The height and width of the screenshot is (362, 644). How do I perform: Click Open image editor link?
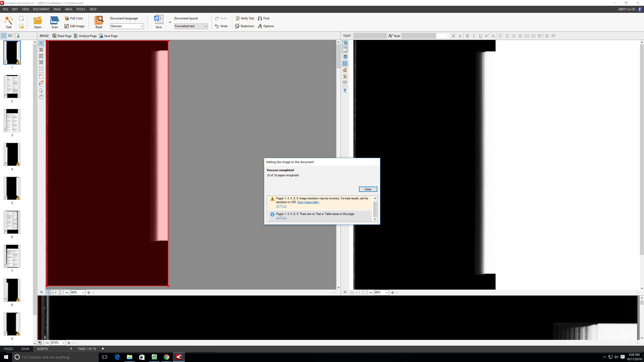pyautogui.click(x=308, y=202)
